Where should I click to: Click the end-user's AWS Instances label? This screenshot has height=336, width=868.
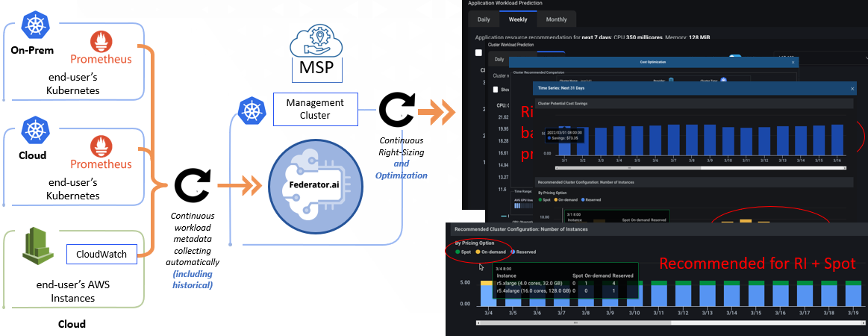tap(73, 291)
